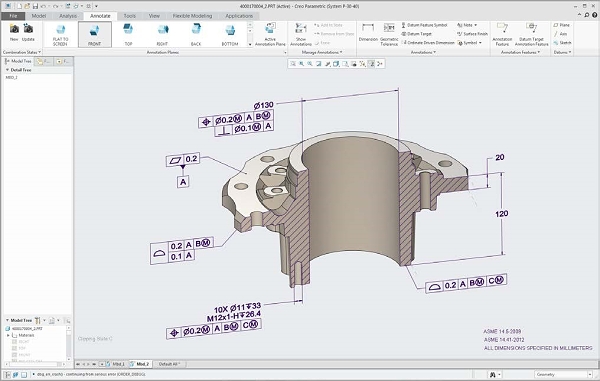Collapse the lower Model Tree section
Image resolution: width=600 pixels, height=381 pixels.
tap(7, 320)
